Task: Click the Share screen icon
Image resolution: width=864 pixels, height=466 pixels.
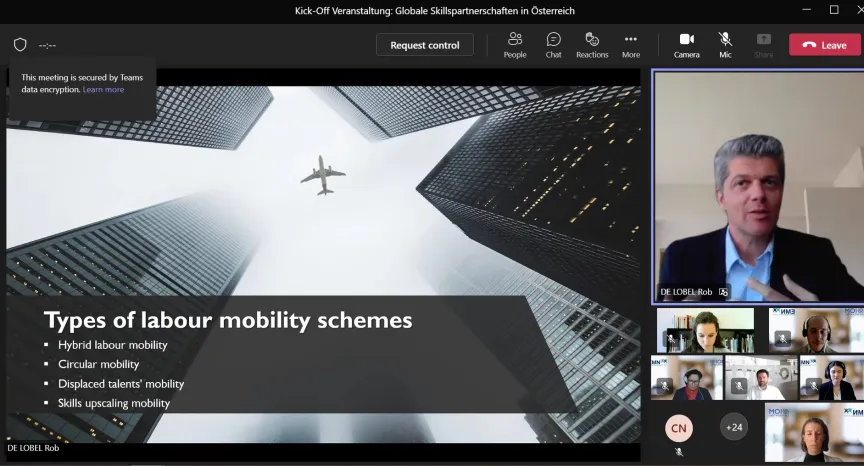Action: click(x=763, y=44)
